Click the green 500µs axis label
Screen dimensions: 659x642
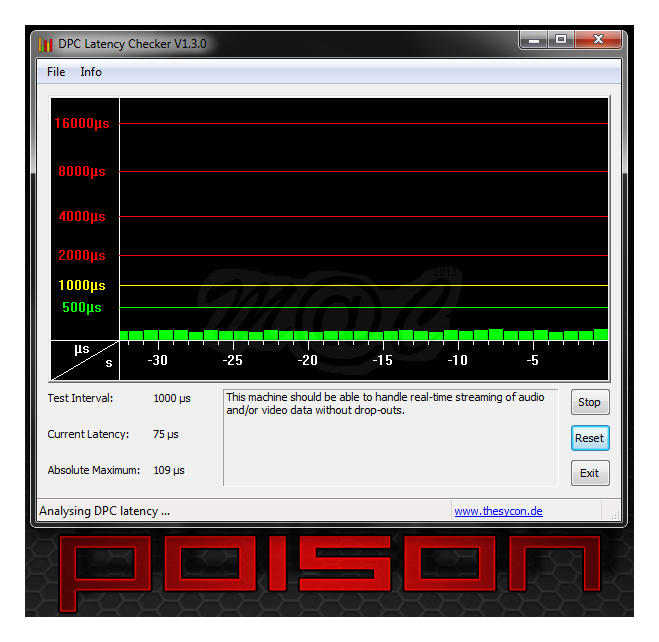82,308
